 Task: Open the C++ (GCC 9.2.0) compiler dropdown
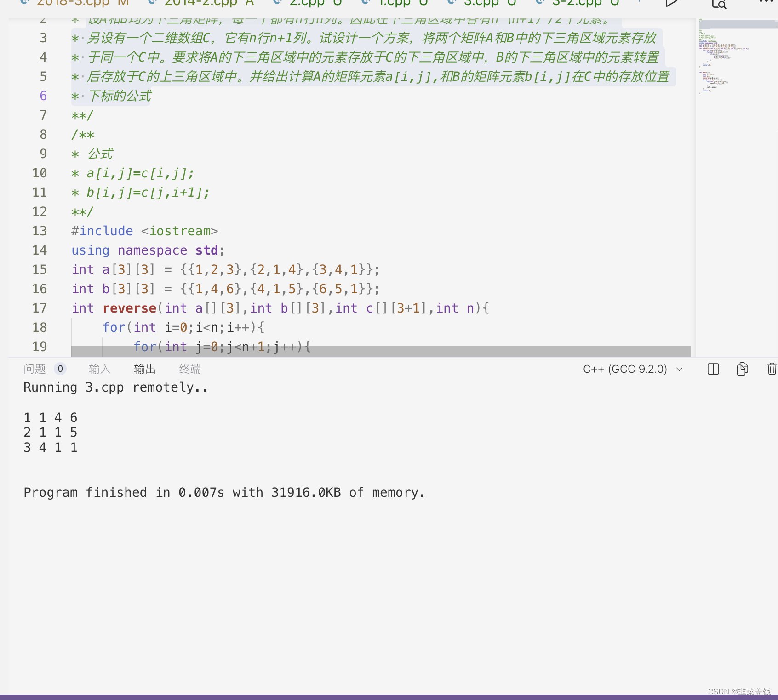(x=633, y=369)
